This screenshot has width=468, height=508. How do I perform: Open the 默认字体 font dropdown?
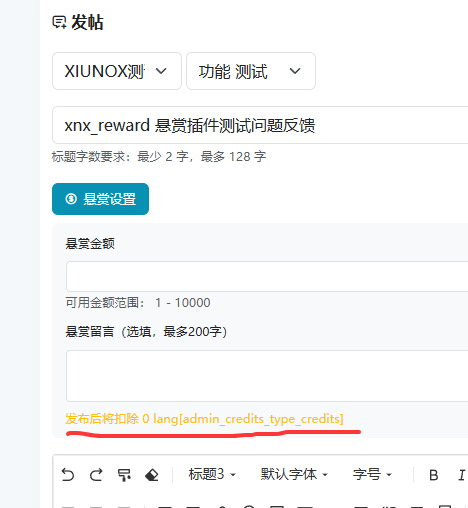294,474
